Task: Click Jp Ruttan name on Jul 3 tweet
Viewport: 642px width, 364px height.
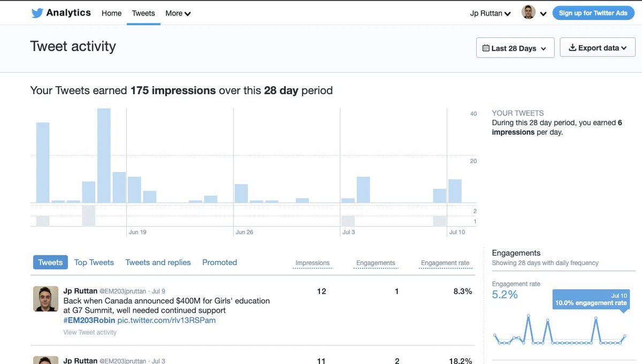Action: coord(80,361)
